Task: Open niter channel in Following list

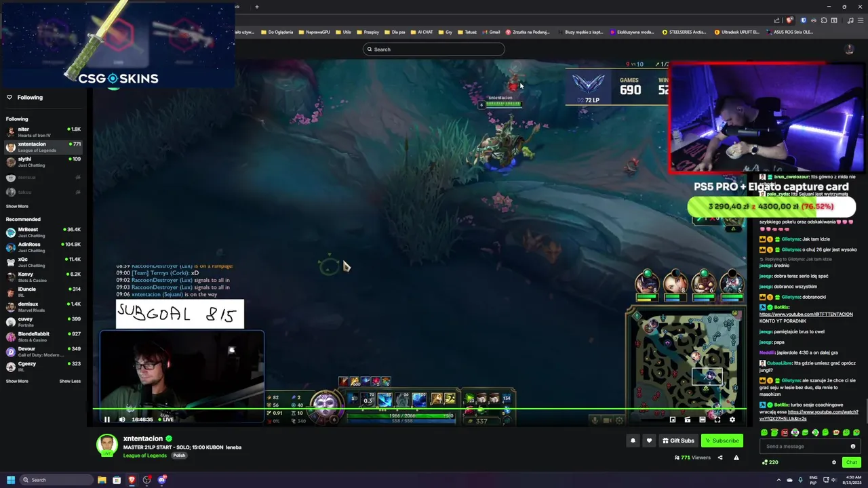Action: click(43, 131)
